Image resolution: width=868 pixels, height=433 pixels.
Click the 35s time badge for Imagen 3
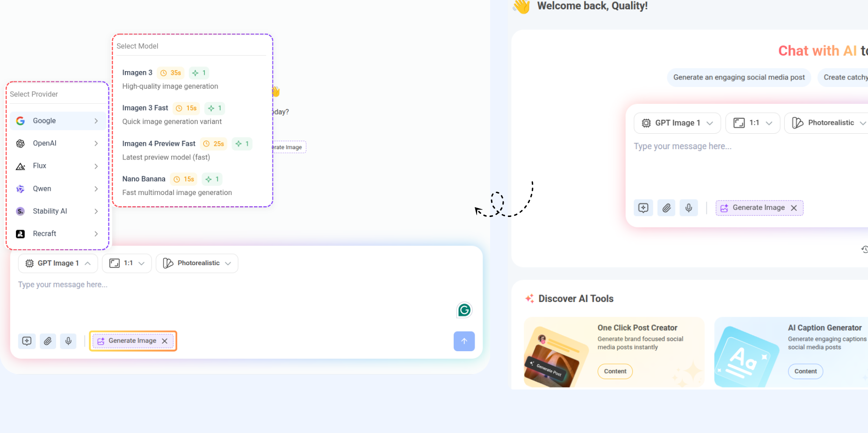[x=171, y=73]
